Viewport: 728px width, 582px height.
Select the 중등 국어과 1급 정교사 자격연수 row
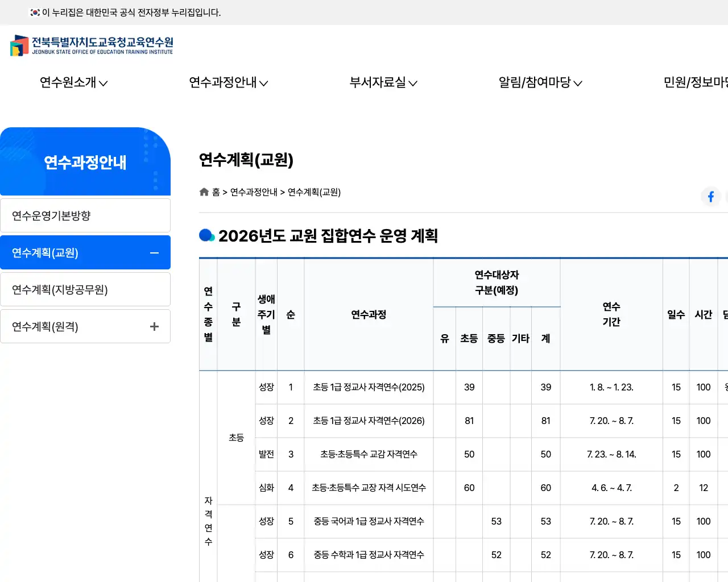pos(369,521)
